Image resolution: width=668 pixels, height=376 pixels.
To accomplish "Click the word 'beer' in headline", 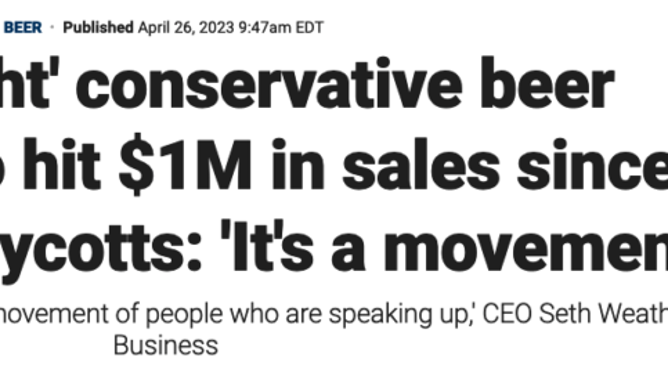I will click(x=547, y=83).
